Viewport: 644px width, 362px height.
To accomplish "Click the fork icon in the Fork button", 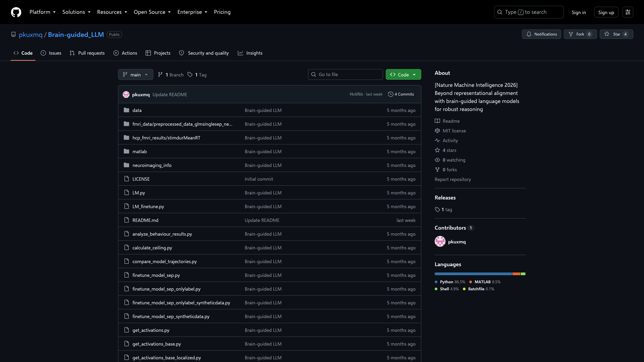I will coord(571,34).
